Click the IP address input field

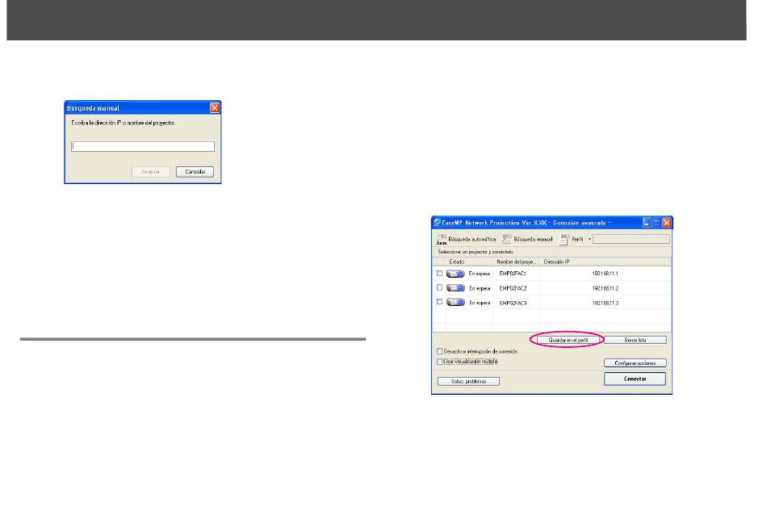(142, 147)
